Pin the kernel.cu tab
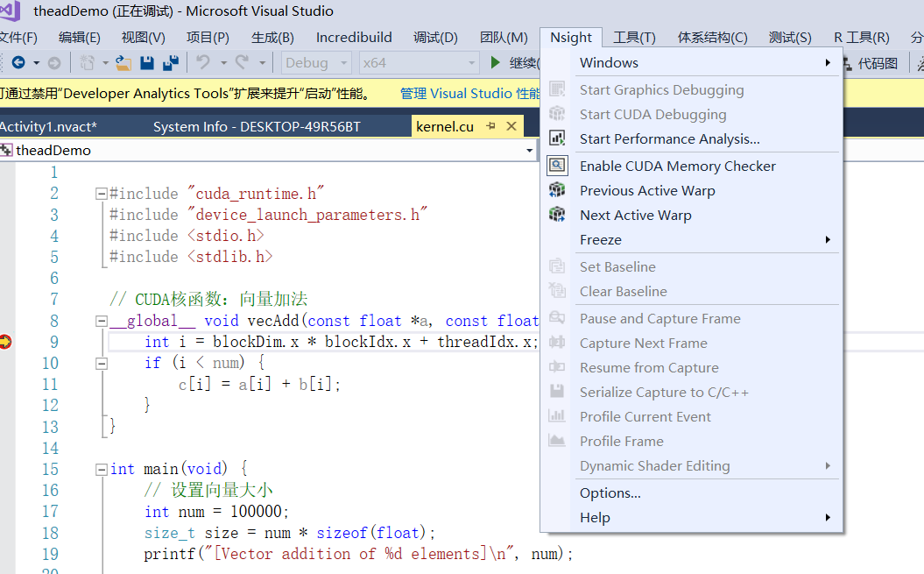Image resolution: width=924 pixels, height=574 pixels. pyautogui.click(x=490, y=126)
